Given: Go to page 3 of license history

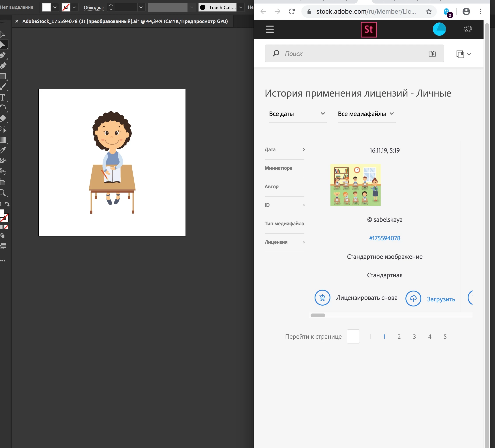Looking at the screenshot, I should (x=414, y=337).
